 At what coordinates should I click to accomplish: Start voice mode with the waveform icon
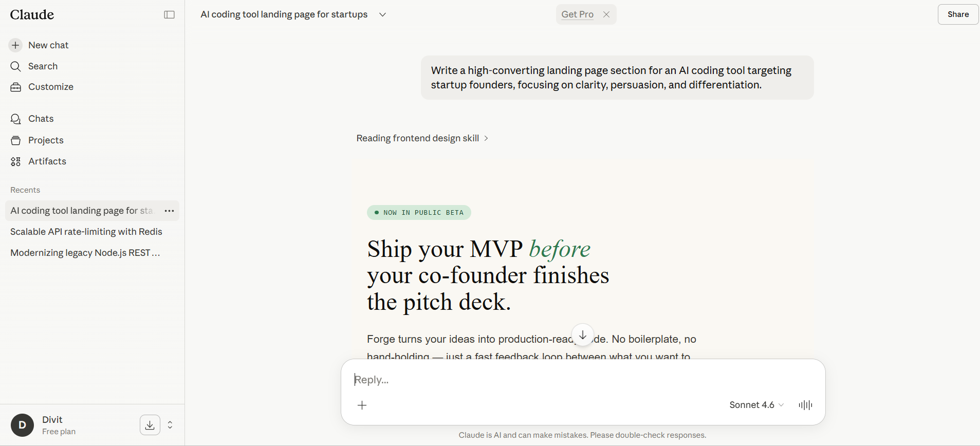pyautogui.click(x=805, y=405)
